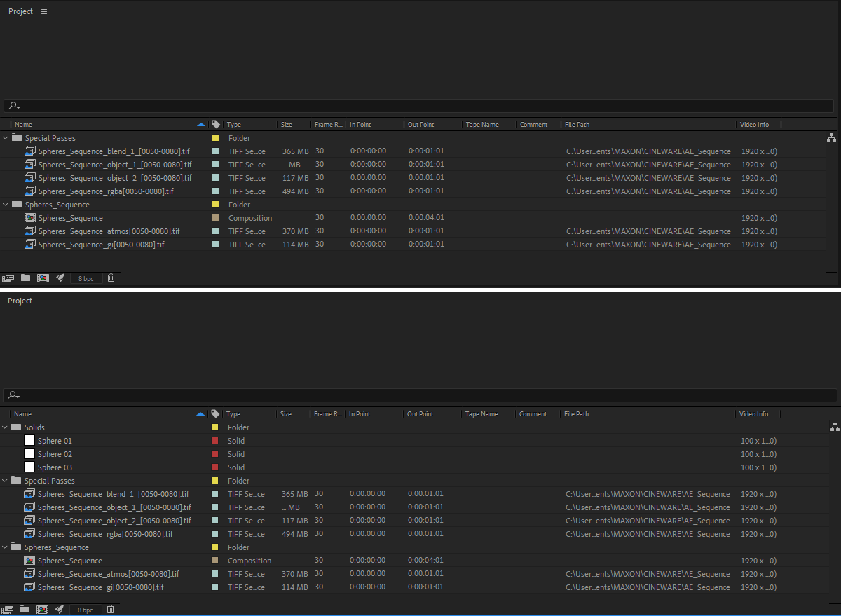Click yellow label swatch of Solids folder
This screenshot has width=841, height=616.
215,427
